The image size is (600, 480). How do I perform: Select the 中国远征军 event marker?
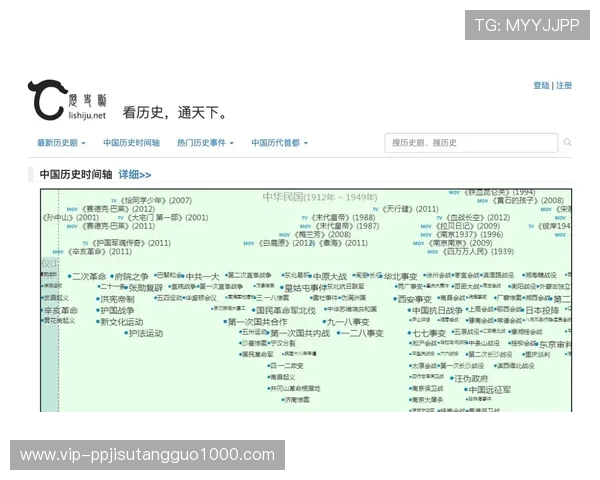coord(489,390)
